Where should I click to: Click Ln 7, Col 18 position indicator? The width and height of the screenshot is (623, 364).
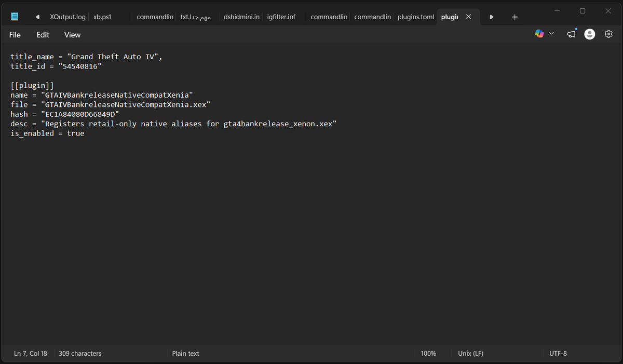31,353
